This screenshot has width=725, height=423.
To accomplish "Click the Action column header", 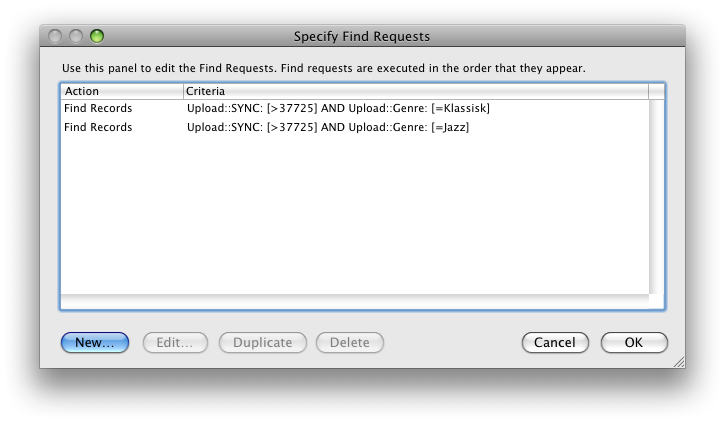I will (122, 91).
